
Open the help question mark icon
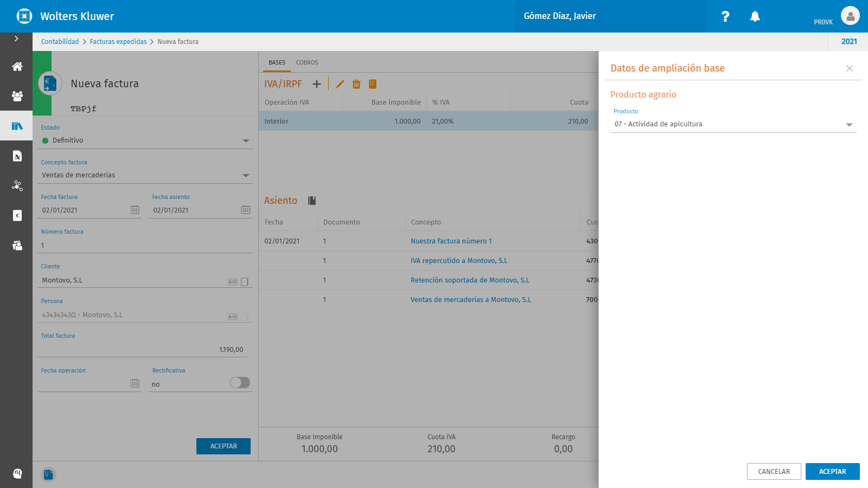tap(725, 16)
